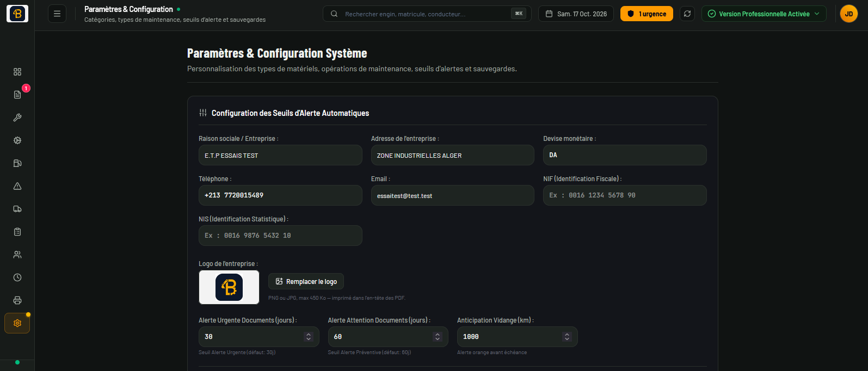Click the PNG ou JPG, max 450 Ko hint
Viewport: 868px width, 371px height.
click(x=337, y=298)
